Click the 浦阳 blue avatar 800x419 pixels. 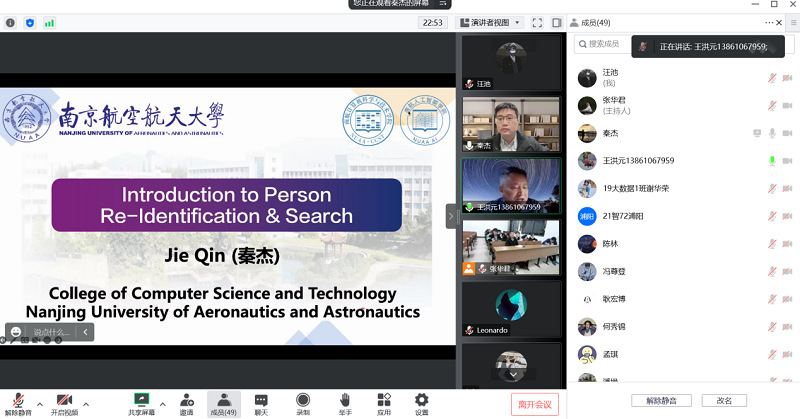pyautogui.click(x=587, y=216)
